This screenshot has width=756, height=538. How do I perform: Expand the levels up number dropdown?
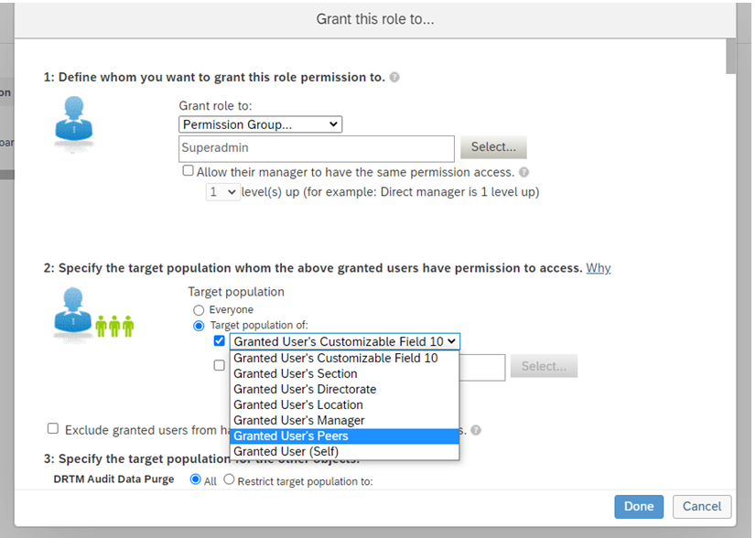coord(222,192)
